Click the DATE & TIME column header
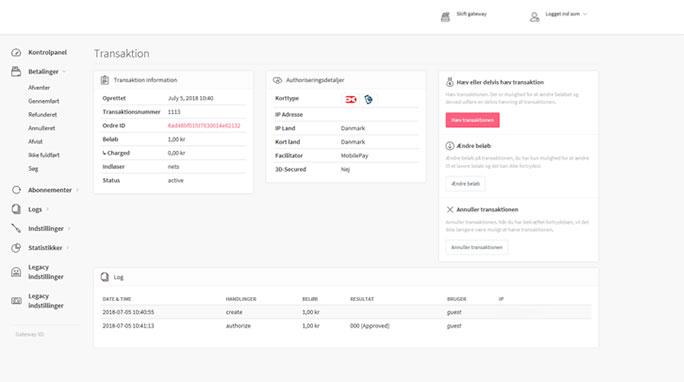Image resolution: width=684 pixels, height=382 pixels. [117, 299]
